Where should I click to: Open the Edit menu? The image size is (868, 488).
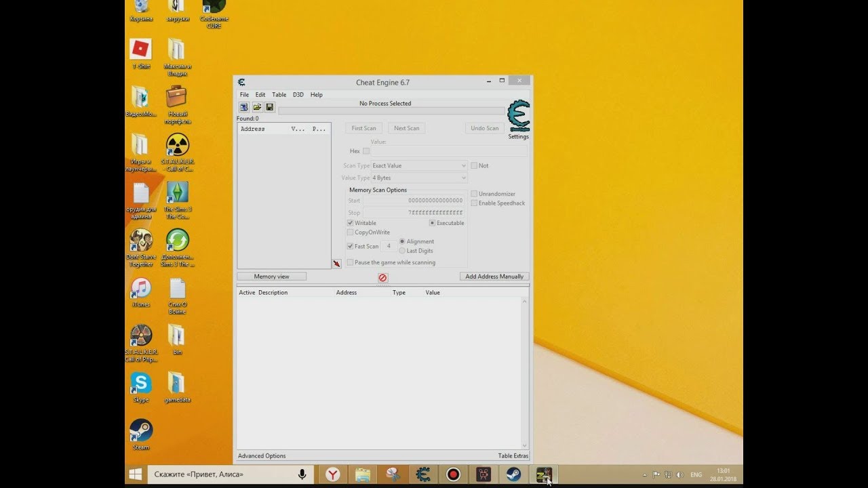[260, 95]
